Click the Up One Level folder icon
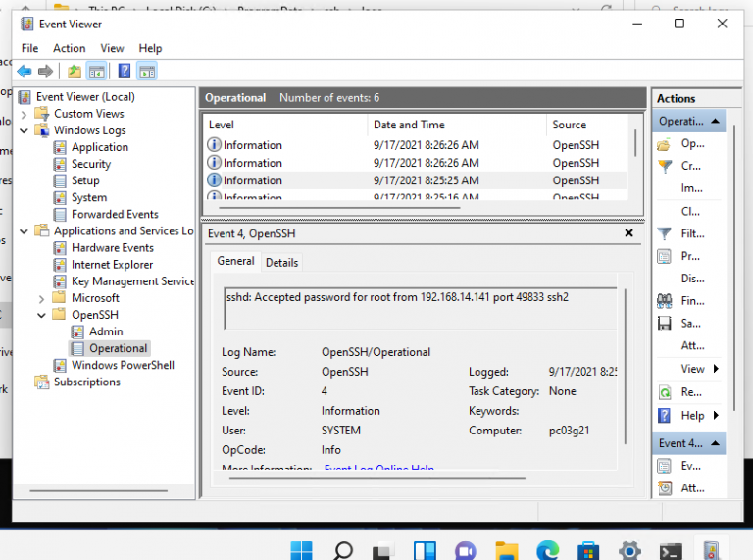Screen dimensions: 753x560 (75, 71)
